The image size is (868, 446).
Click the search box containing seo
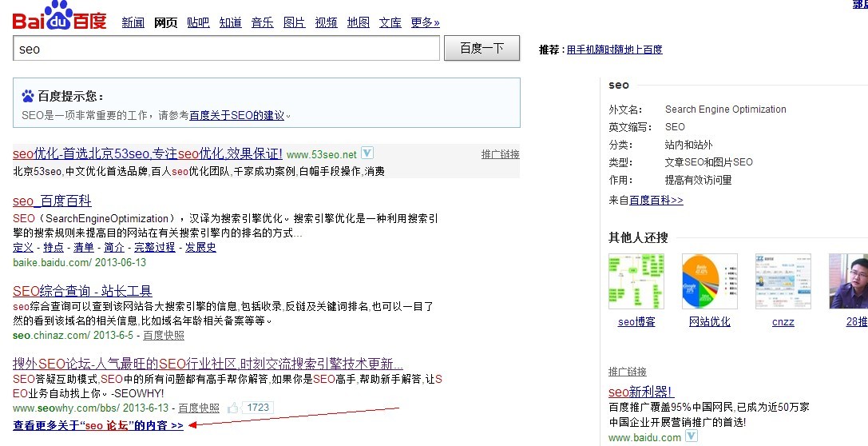point(226,48)
